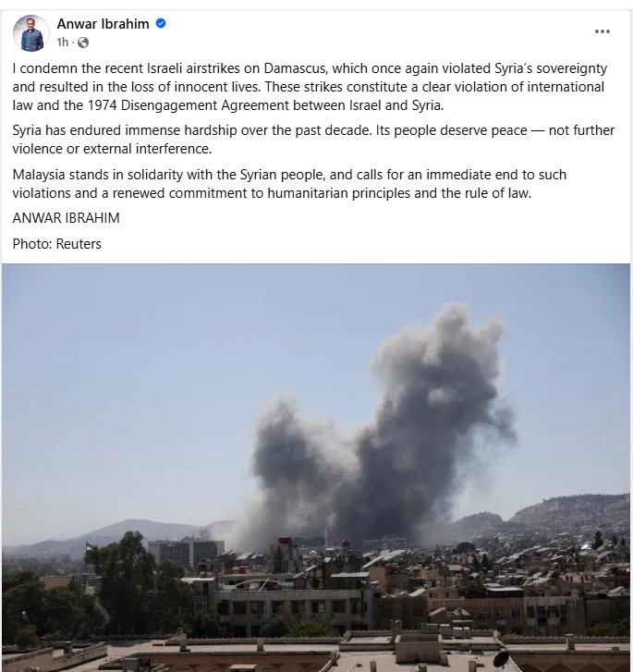Click the Photo: Reuters credit line

tap(57, 243)
